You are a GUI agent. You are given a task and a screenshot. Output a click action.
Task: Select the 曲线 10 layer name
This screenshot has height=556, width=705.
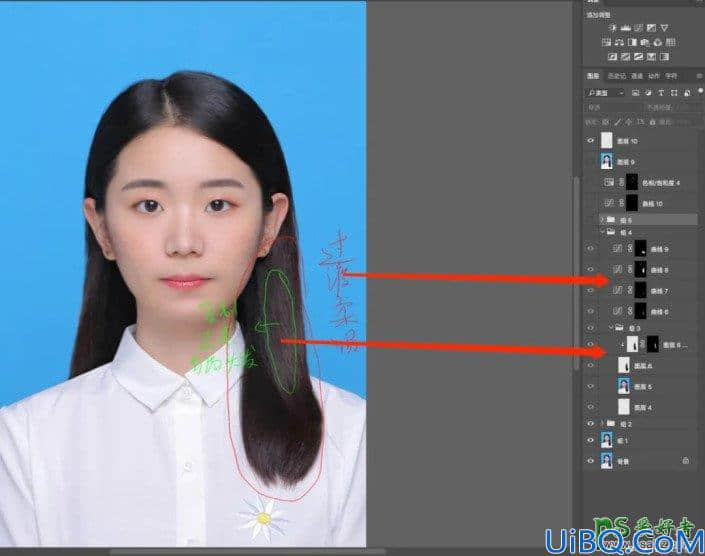652,204
